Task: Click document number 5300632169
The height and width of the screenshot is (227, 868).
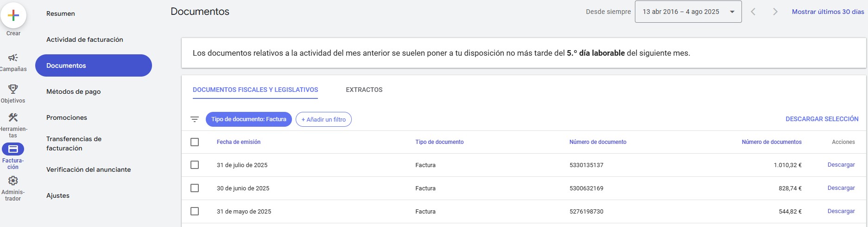Action: tap(586, 188)
